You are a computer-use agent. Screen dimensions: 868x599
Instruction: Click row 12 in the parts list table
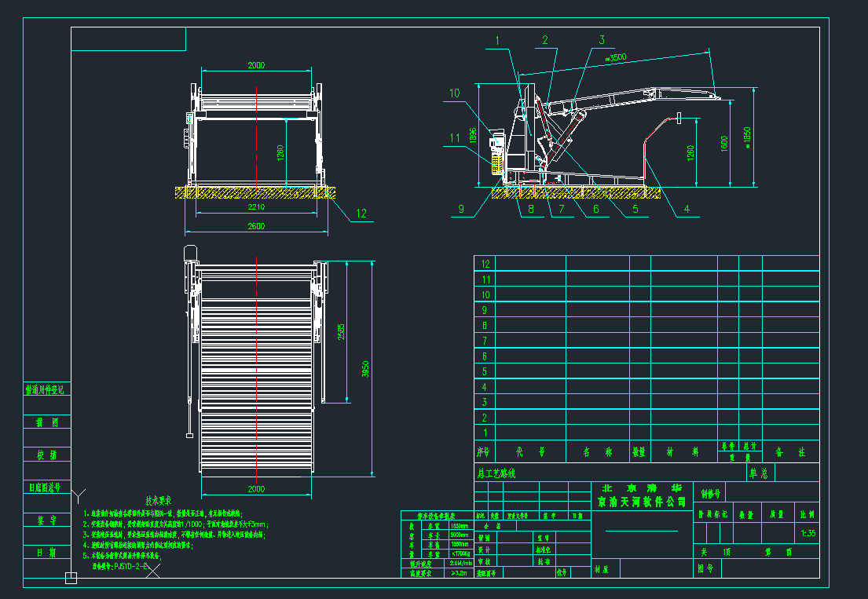tap(485, 264)
